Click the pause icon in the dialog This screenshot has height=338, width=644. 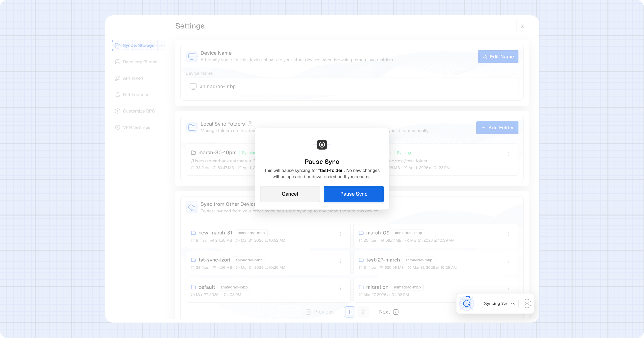pos(322,144)
